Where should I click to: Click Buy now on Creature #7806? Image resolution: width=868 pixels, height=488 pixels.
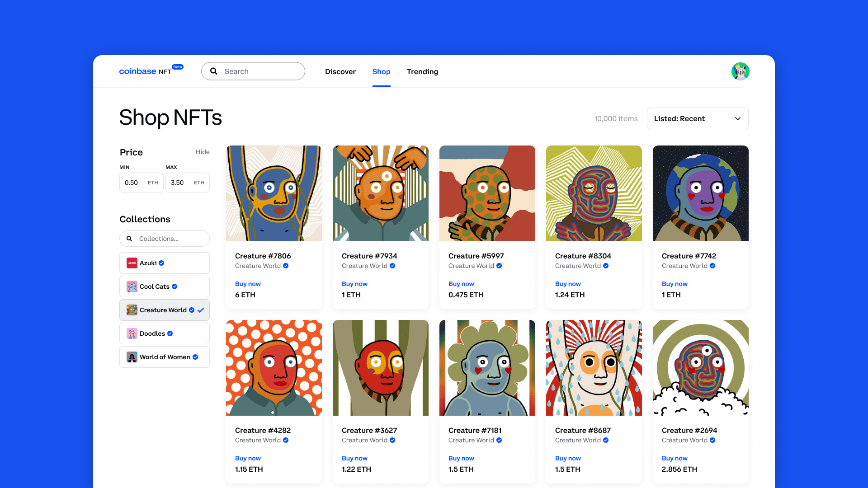pyautogui.click(x=248, y=283)
